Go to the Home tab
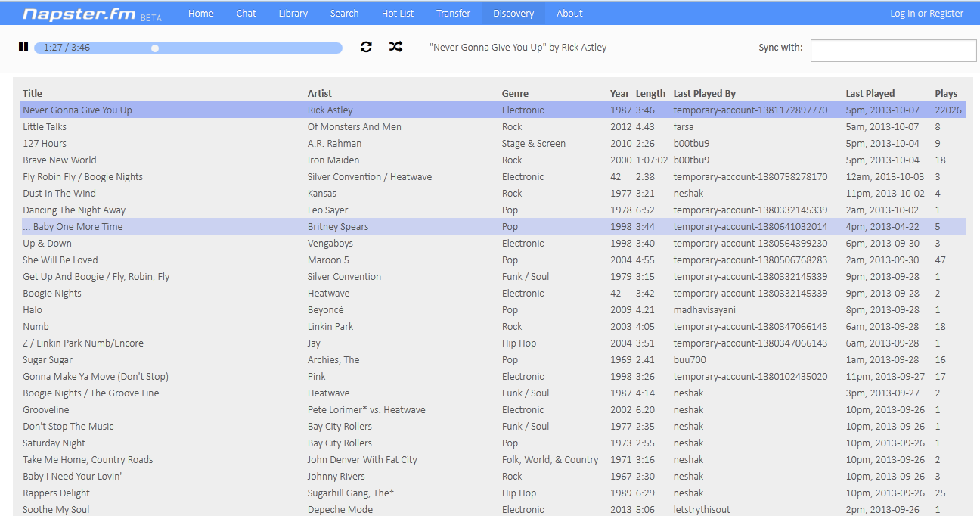The width and height of the screenshot is (980, 516). tap(201, 14)
